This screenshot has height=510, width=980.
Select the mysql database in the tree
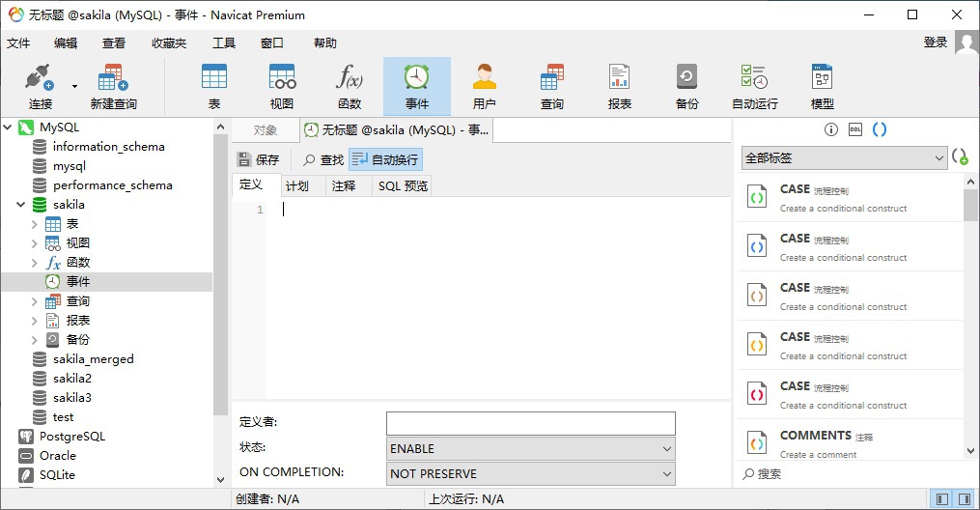click(69, 165)
